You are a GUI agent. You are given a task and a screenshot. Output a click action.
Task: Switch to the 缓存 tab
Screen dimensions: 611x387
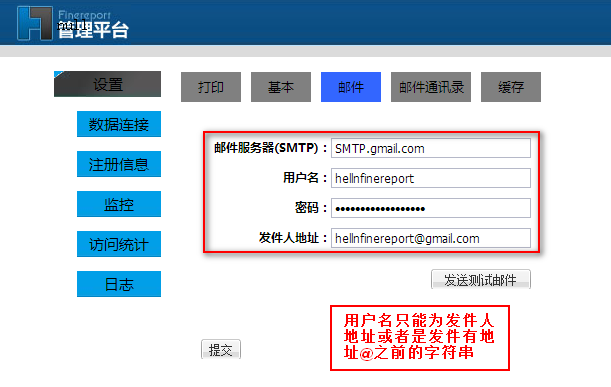coord(511,87)
